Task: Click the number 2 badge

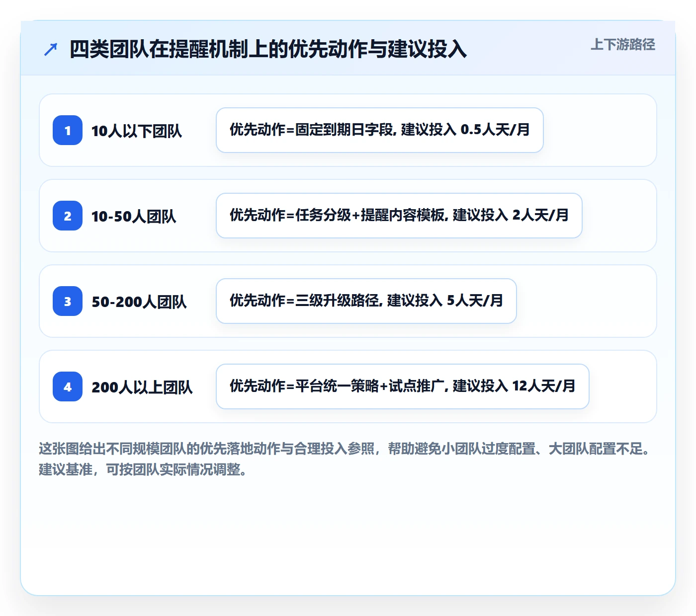Action: (x=68, y=216)
